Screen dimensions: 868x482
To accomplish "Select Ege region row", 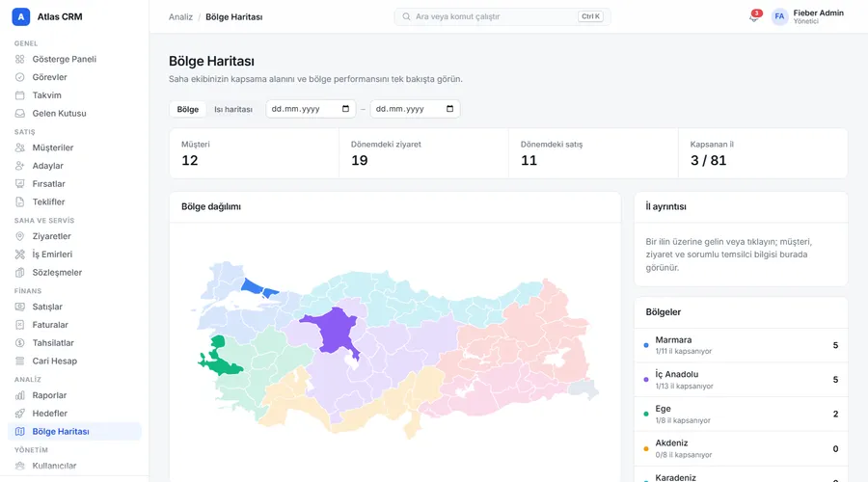I will (741, 414).
